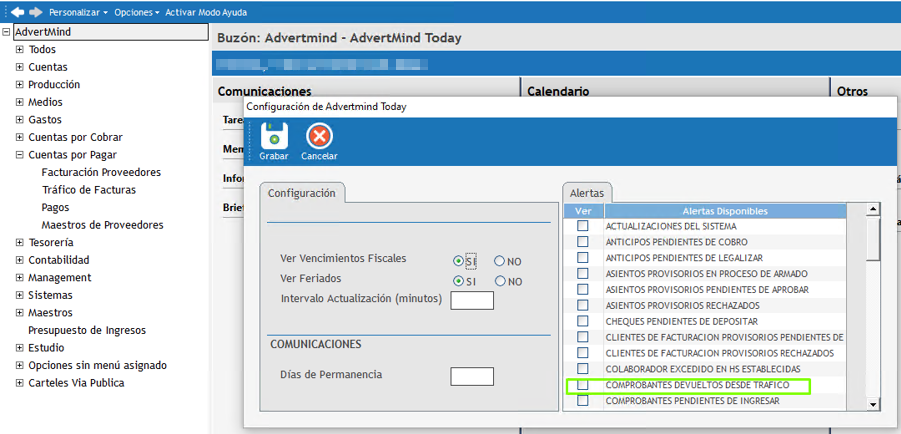Viewport: 901px width, 434px height.
Task: Select the Alertas tab
Action: [x=587, y=194]
